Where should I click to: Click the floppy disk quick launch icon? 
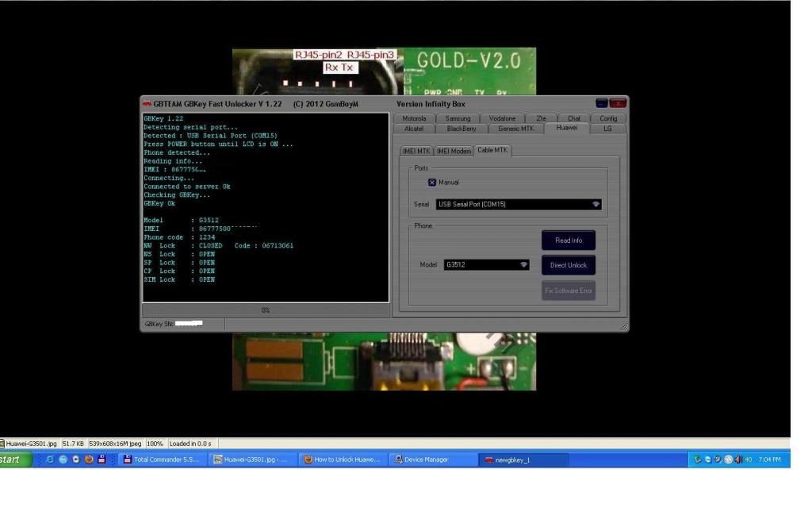pyautogui.click(x=101, y=460)
